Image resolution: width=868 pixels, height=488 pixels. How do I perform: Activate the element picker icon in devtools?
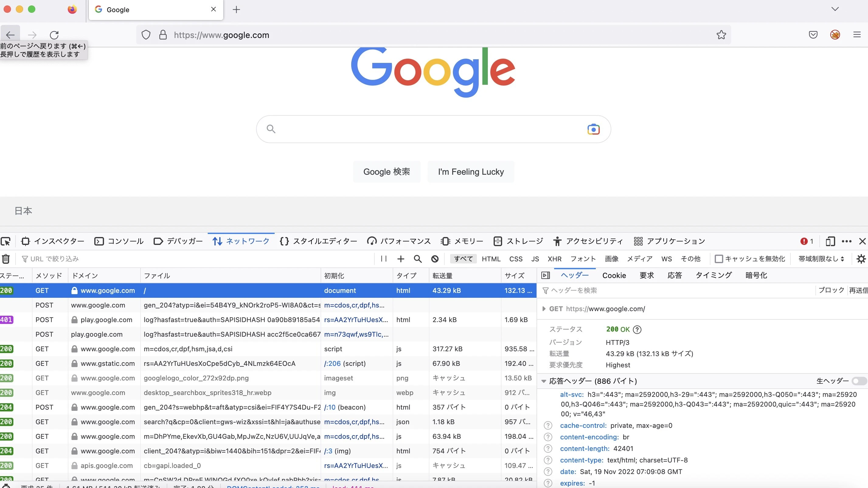click(x=6, y=241)
